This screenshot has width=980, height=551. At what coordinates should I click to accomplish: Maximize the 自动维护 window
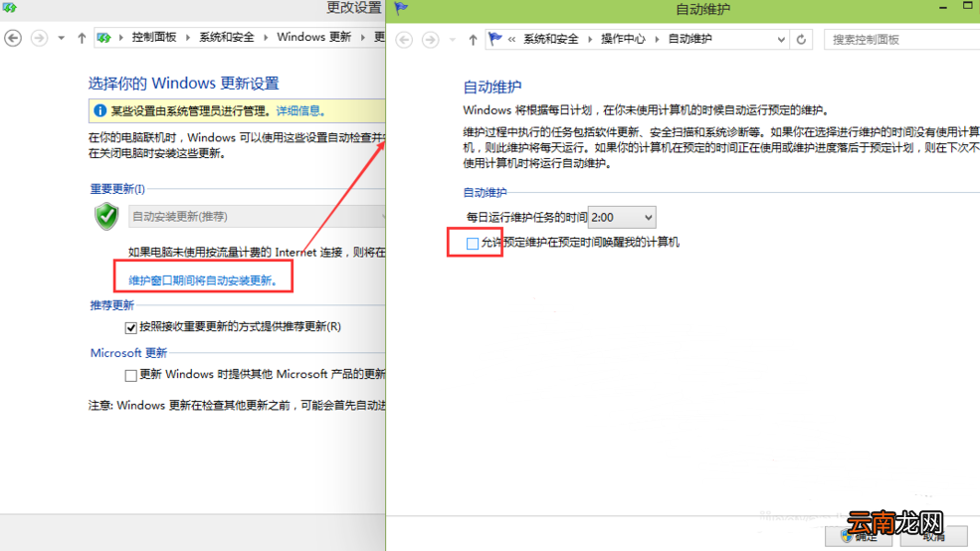tap(967, 6)
